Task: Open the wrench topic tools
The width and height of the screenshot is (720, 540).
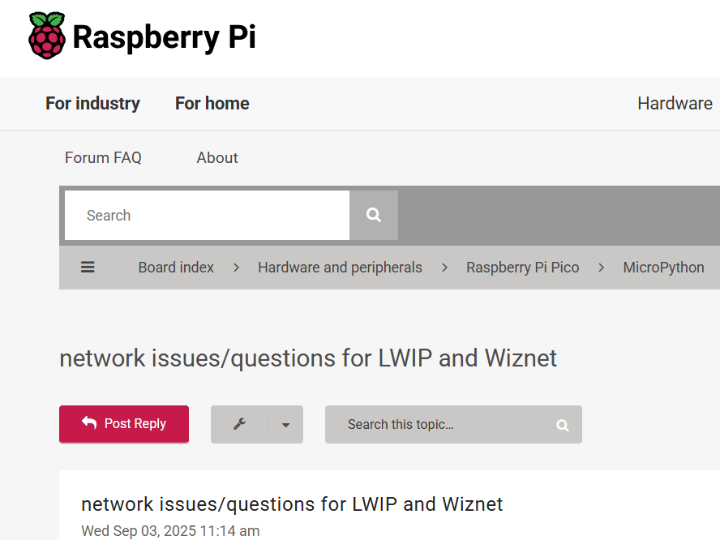Action: [x=240, y=424]
